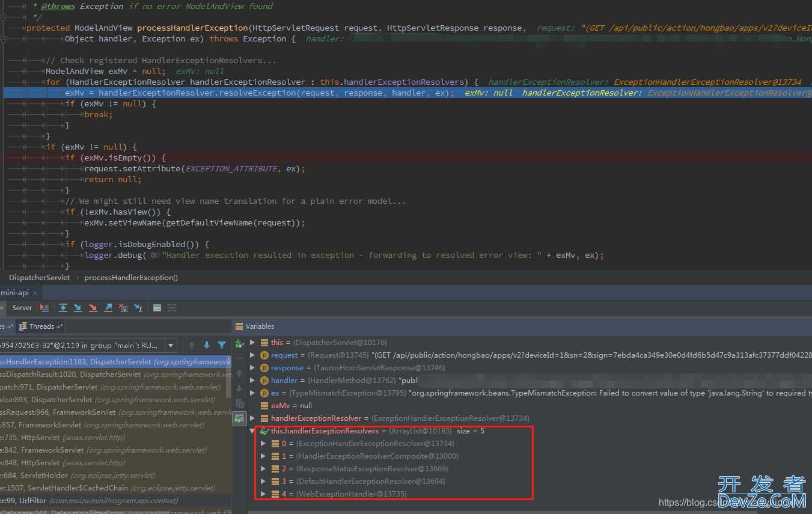Select the :857 FrameworkServlet stack frame
This screenshot has width=812, height=514.
click(x=115, y=425)
